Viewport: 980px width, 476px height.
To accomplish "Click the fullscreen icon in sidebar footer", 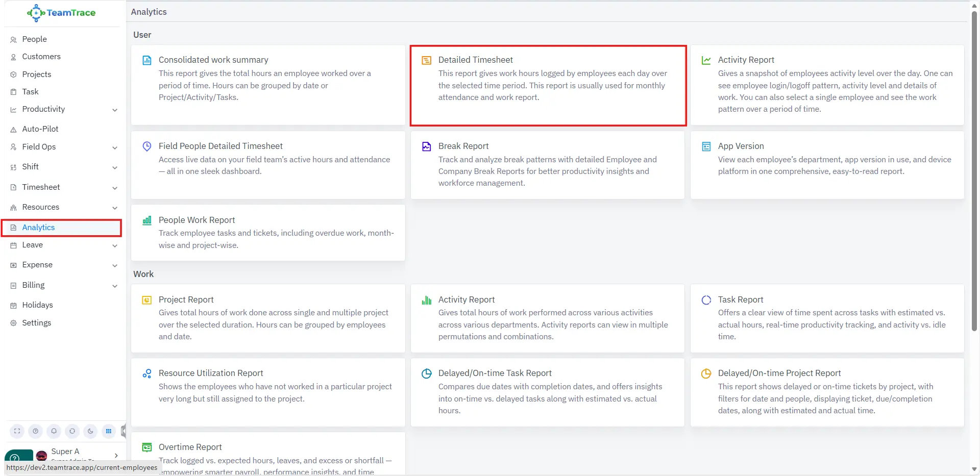I will (17, 431).
